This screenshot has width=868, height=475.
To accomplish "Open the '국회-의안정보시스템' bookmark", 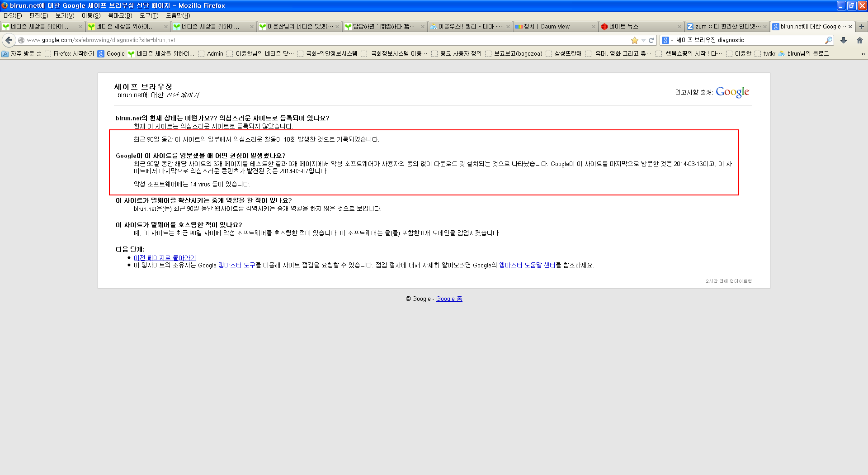I will tap(327, 54).
